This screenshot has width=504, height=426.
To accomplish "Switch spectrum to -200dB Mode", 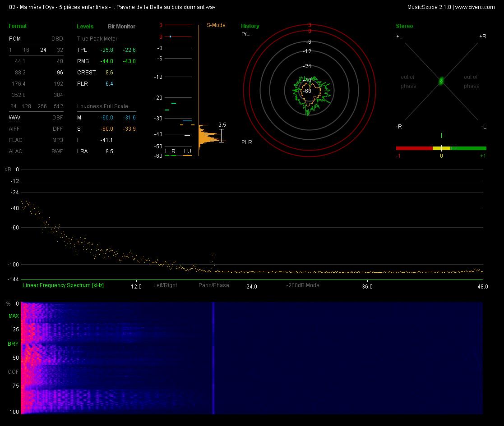I will click(303, 285).
